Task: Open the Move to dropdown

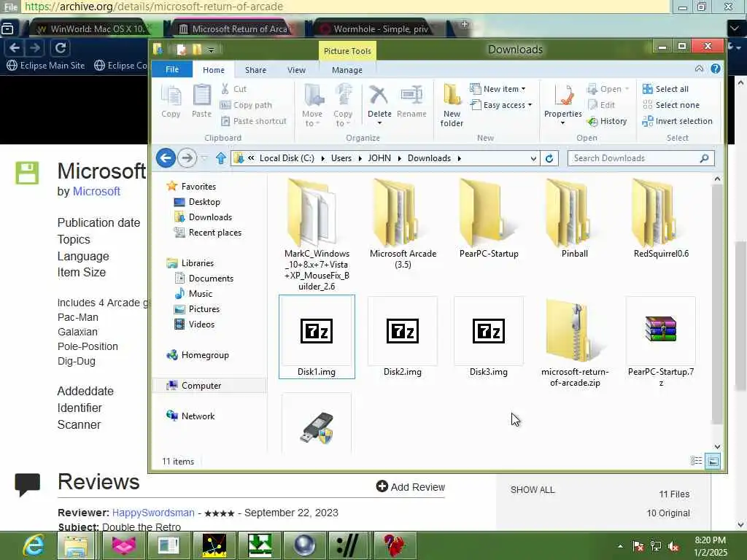Action: tap(312, 106)
